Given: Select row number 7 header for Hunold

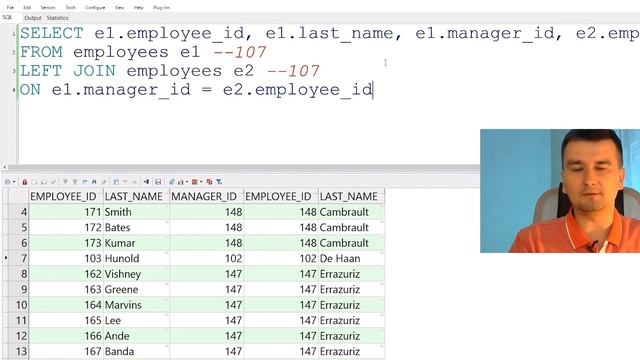Looking at the screenshot, I should pyautogui.click(x=18, y=258).
